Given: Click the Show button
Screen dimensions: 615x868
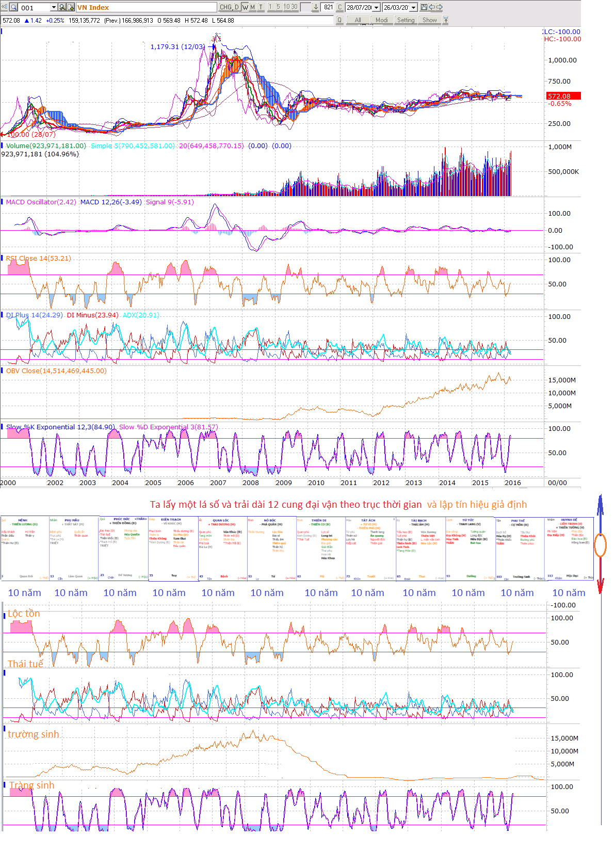Looking at the screenshot, I should (430, 20).
